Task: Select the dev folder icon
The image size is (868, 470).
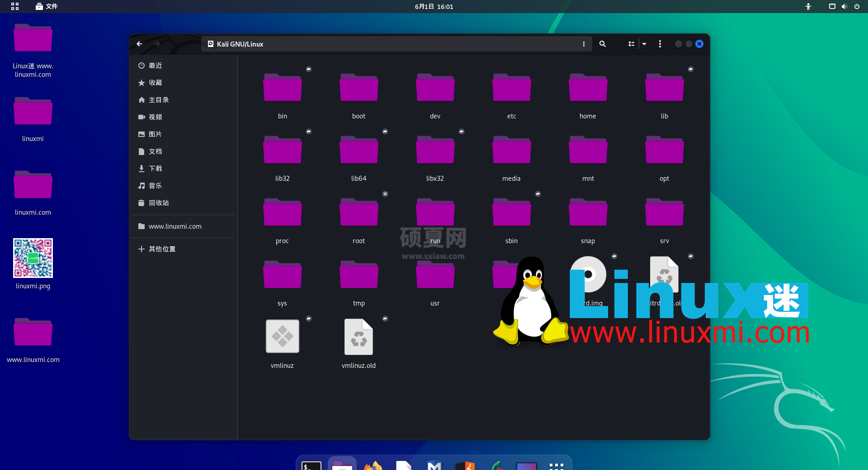Action: coord(435,87)
